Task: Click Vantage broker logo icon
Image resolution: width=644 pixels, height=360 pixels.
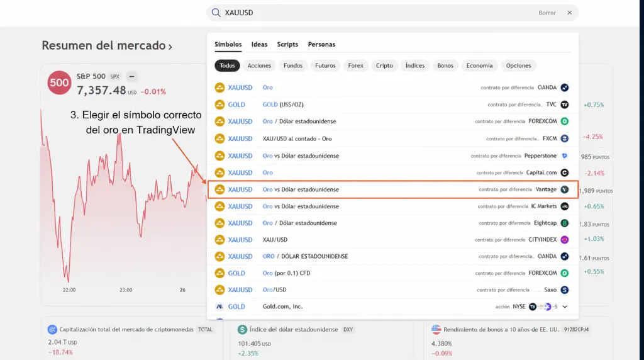Action: [565, 189]
